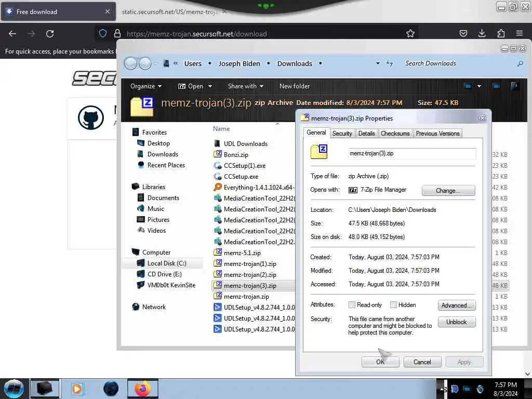This screenshot has height=399, width=532.
Task: Click Explorer search magnifier icon
Action: tap(520, 63)
